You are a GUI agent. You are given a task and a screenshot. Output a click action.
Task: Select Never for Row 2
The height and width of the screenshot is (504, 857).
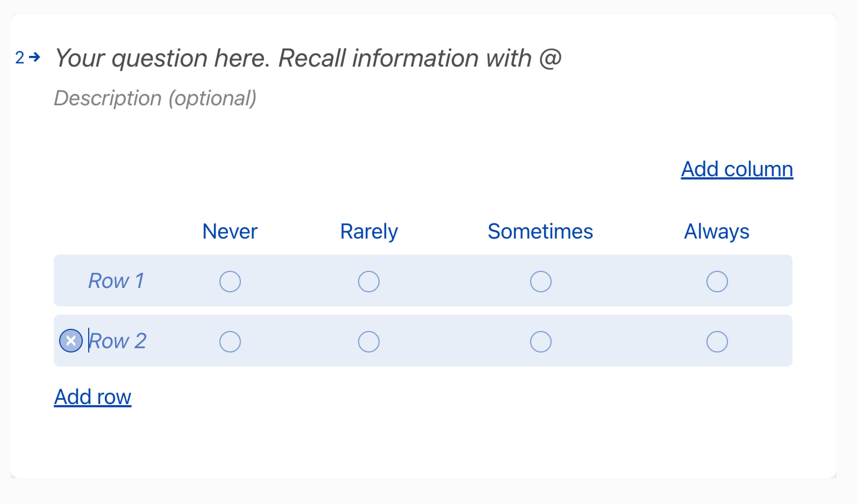230,341
